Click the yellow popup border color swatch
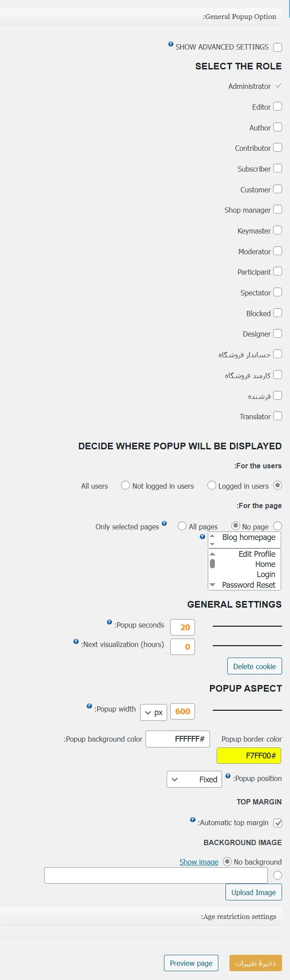This screenshot has height=980, width=290. point(249,756)
